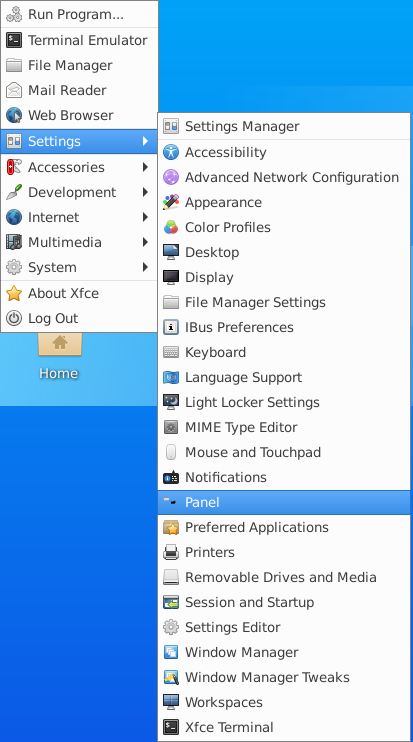Click the Printers icon

click(171, 552)
